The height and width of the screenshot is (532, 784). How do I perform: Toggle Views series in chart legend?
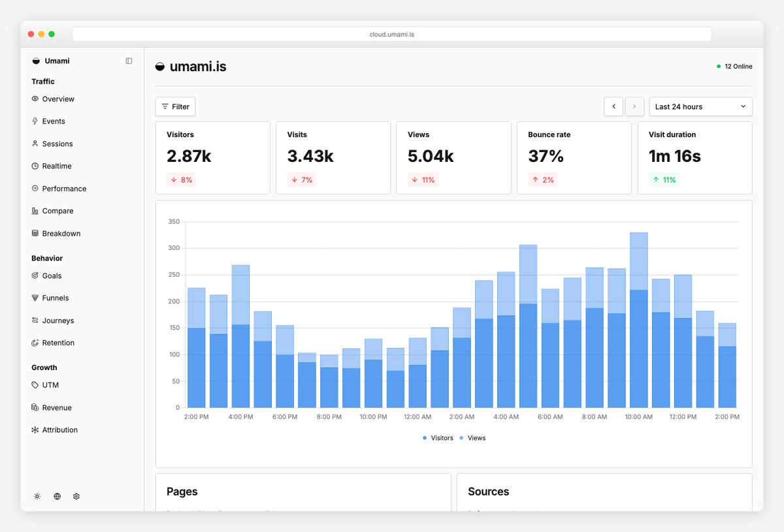472,438
